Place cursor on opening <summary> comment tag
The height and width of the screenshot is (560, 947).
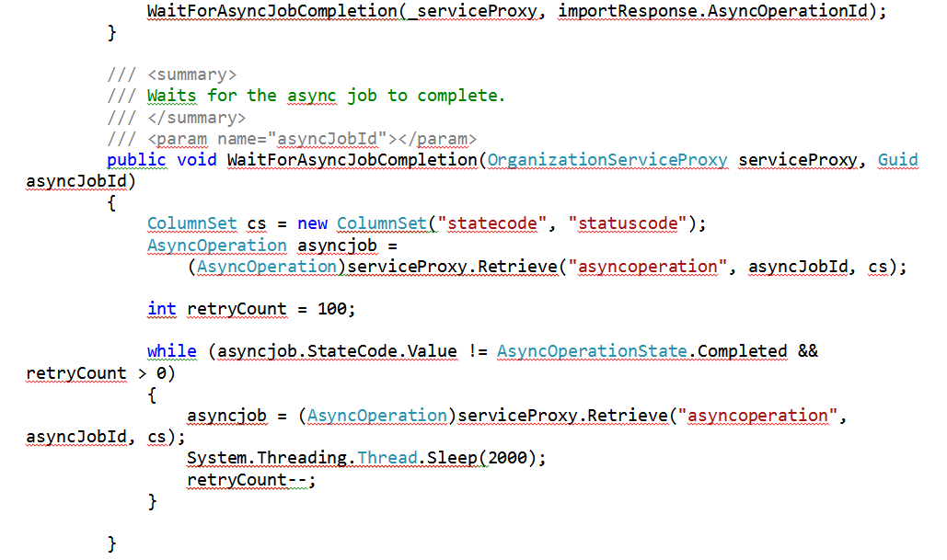(191, 74)
